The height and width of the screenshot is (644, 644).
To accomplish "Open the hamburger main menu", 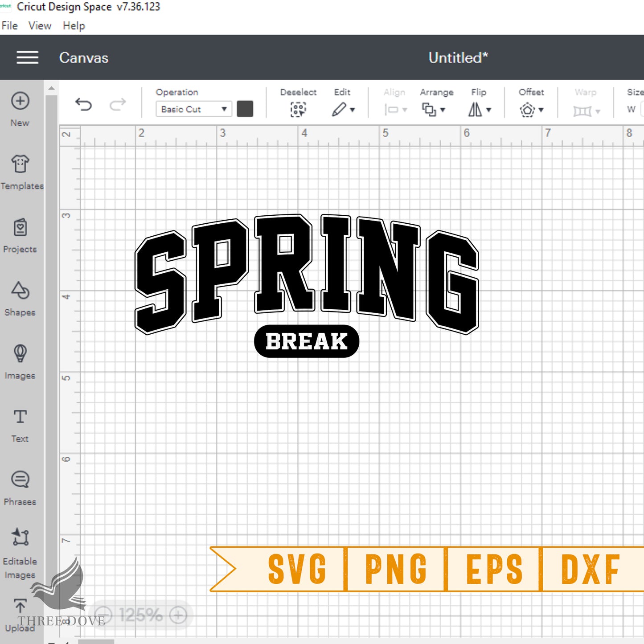I will point(27,57).
